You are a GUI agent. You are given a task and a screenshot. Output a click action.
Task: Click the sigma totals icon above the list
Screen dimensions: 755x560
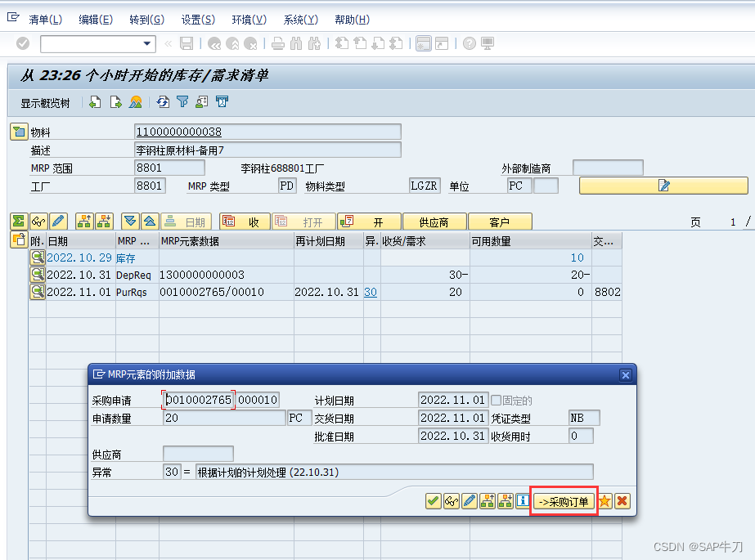18,222
